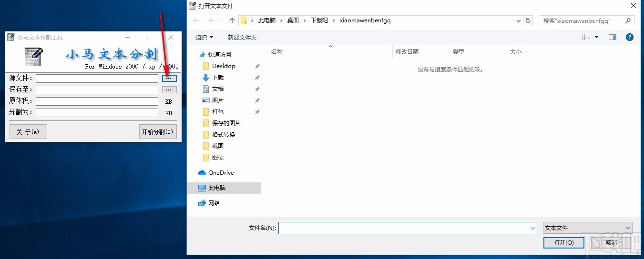Screen dimensions: 644x259
Task: Expand the 文件名 dropdown arrow
Action: coord(533,228)
